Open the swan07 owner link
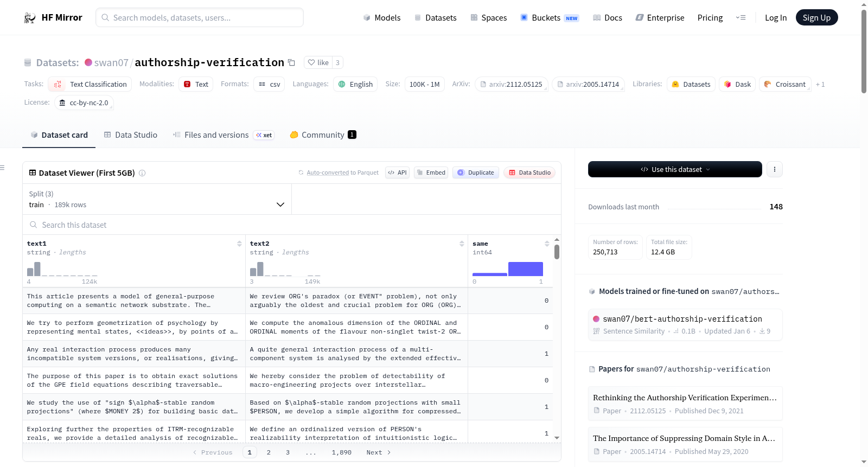The width and height of the screenshot is (868, 467). point(111,62)
